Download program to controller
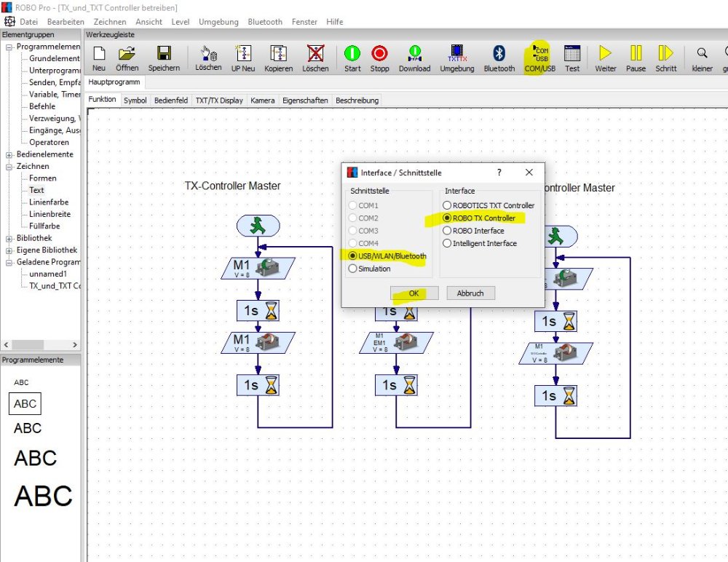 [415, 58]
